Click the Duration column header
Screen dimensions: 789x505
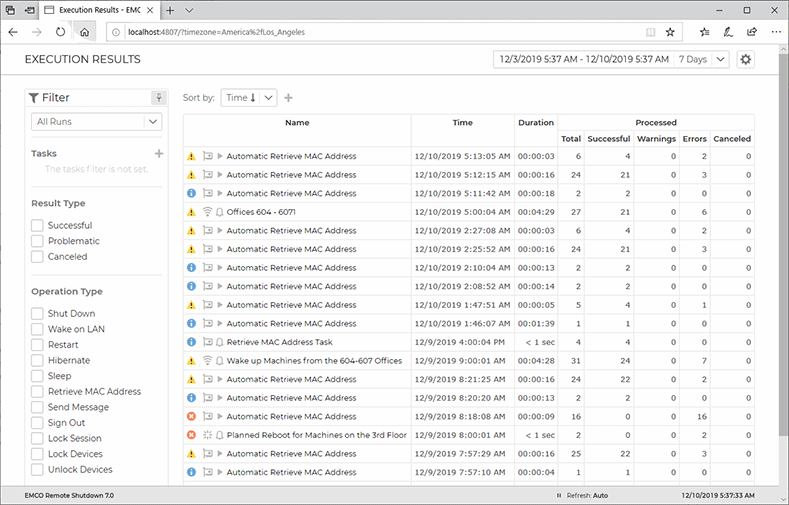point(535,123)
